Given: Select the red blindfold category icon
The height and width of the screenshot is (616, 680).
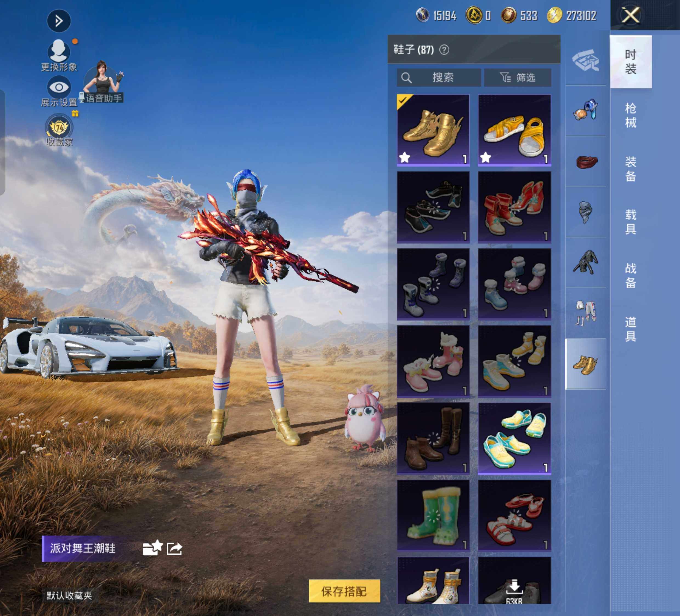Looking at the screenshot, I should (x=586, y=161).
